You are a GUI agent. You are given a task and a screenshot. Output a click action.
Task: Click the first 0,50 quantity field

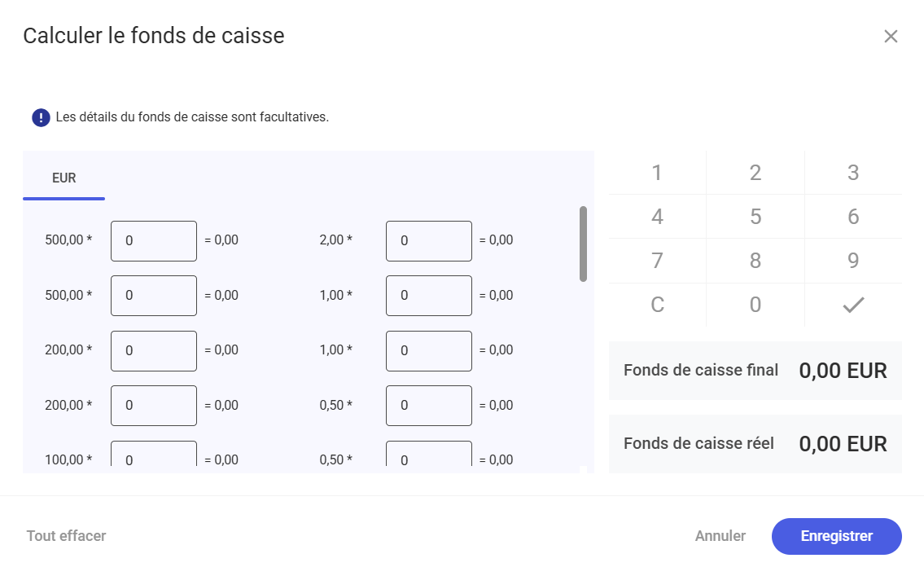428,406
